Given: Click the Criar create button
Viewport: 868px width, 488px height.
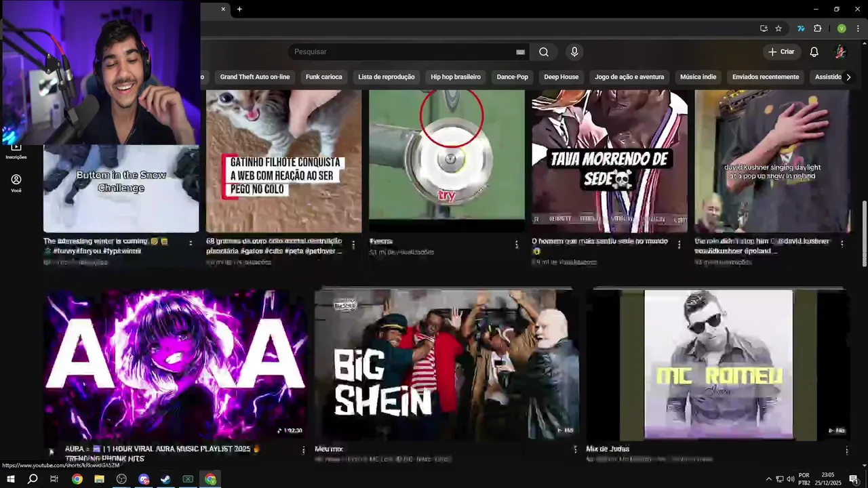Looking at the screenshot, I should pyautogui.click(x=781, y=52).
